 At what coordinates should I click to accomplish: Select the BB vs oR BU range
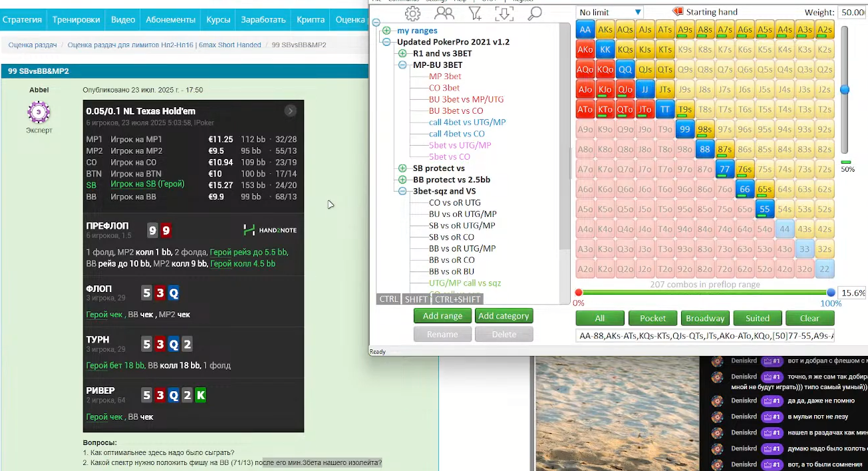pyautogui.click(x=452, y=271)
